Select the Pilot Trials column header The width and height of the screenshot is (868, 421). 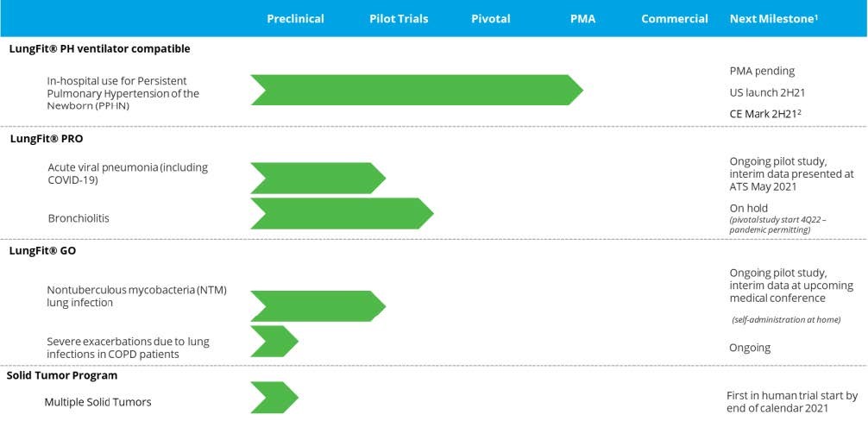point(399,19)
